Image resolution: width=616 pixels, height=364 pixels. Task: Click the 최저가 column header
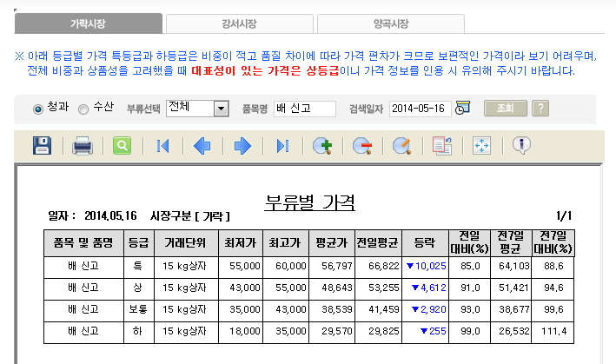click(241, 243)
